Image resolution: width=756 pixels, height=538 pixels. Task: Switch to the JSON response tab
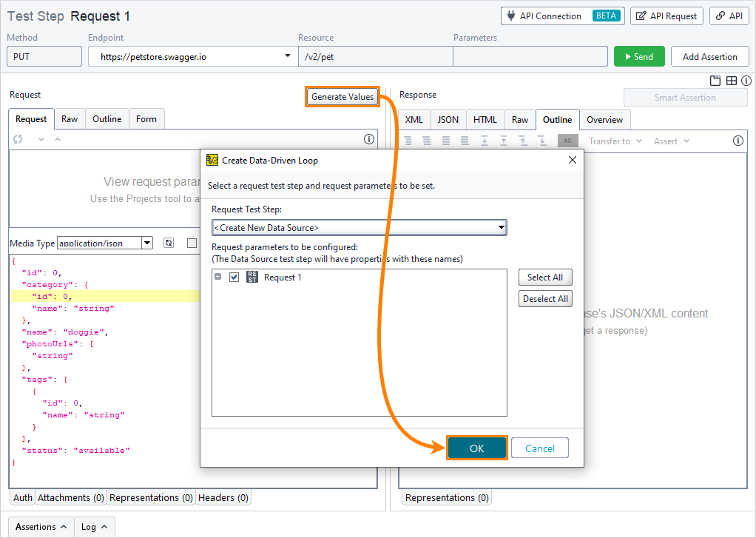[x=450, y=119]
